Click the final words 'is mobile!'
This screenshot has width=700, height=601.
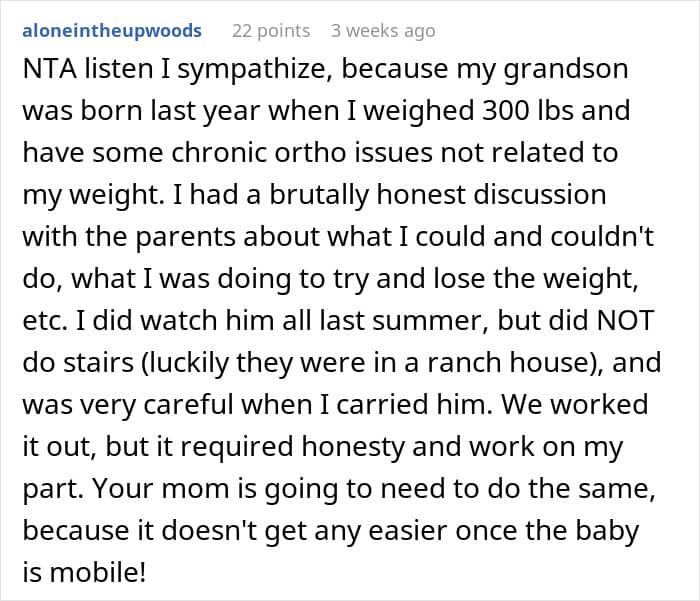tap(84, 573)
